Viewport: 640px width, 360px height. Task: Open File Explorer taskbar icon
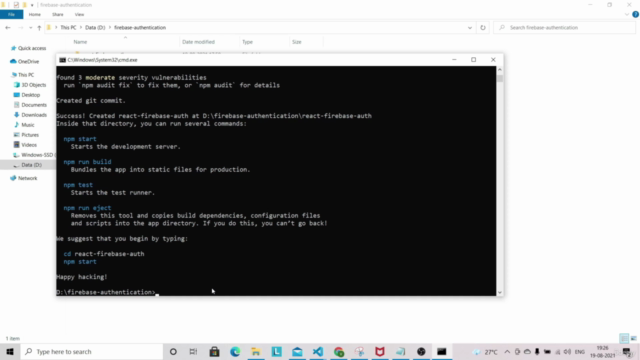point(256,351)
